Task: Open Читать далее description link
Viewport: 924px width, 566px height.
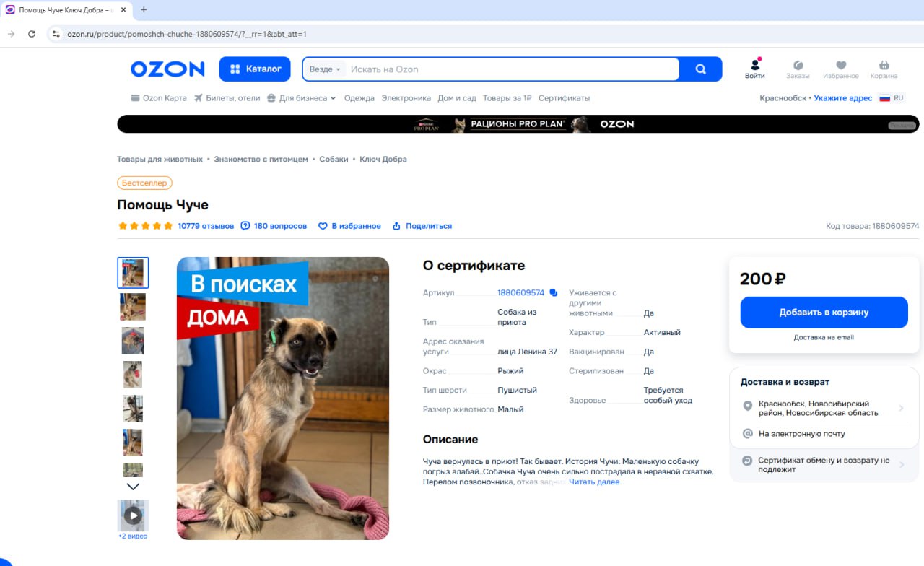Action: pyautogui.click(x=594, y=482)
